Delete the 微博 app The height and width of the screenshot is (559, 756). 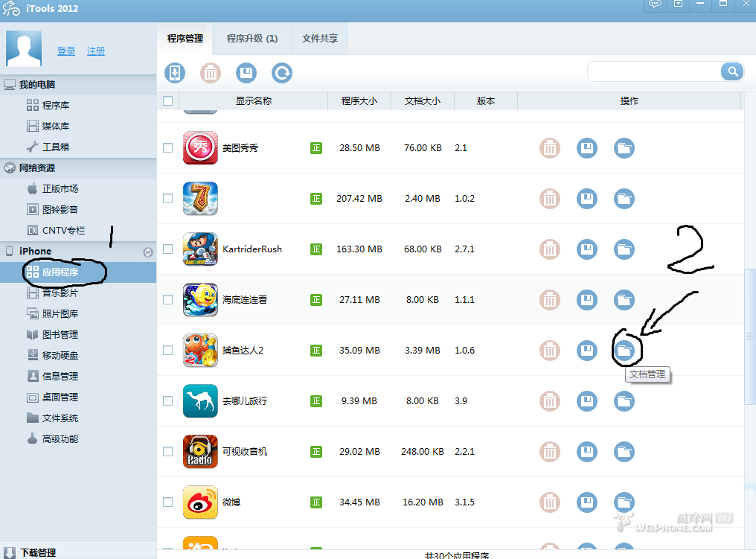(550, 502)
